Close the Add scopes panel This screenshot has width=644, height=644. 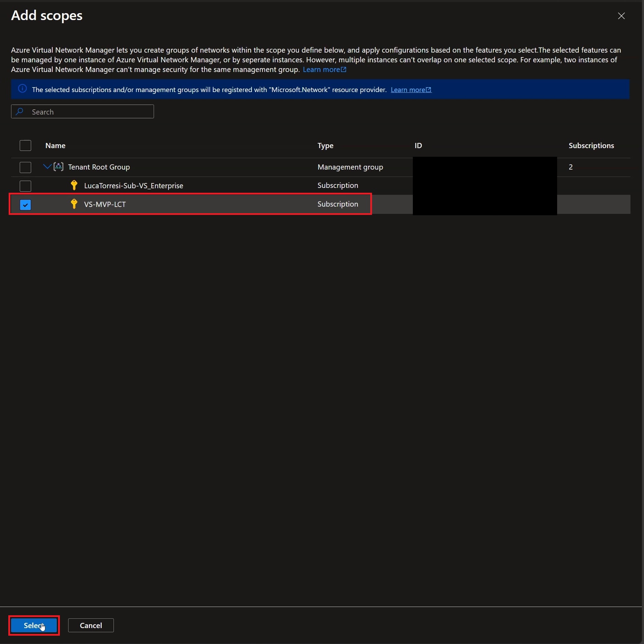point(621,16)
